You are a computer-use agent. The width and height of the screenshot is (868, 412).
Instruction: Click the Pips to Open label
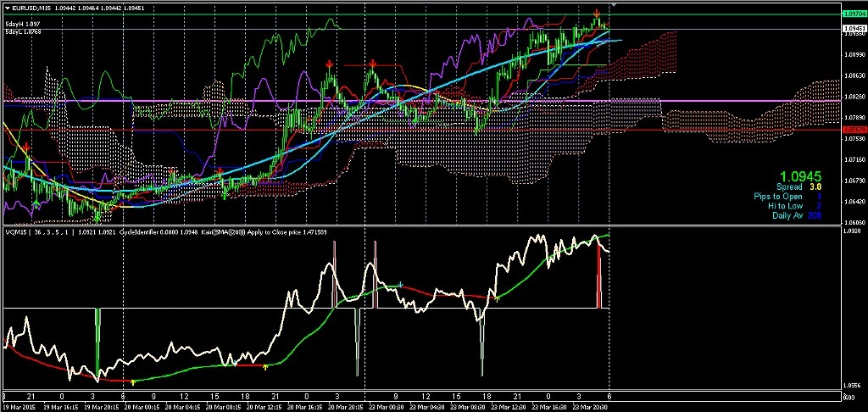(x=778, y=197)
